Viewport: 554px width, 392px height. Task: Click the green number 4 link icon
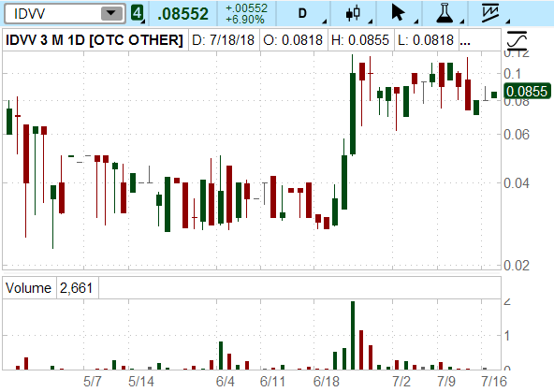coord(137,13)
